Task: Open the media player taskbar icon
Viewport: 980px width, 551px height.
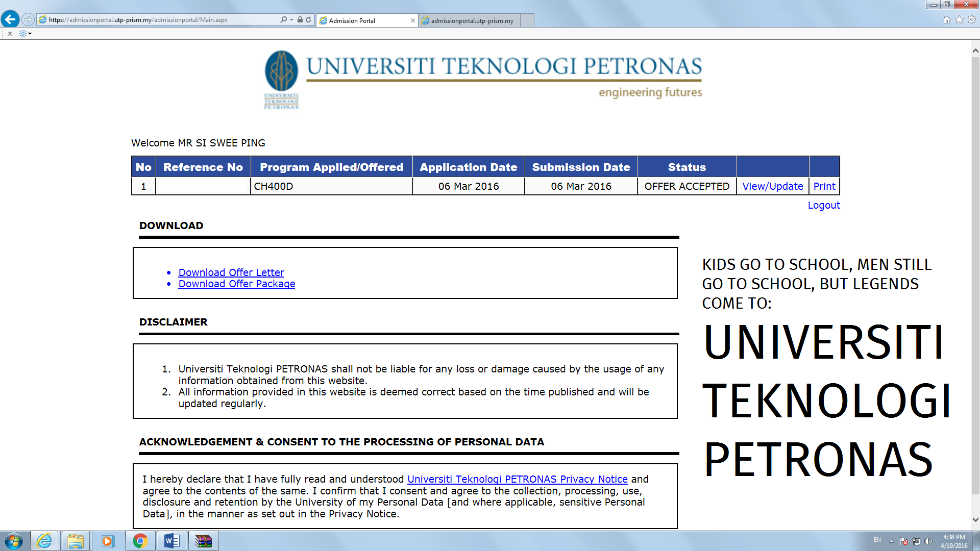Action: click(107, 541)
